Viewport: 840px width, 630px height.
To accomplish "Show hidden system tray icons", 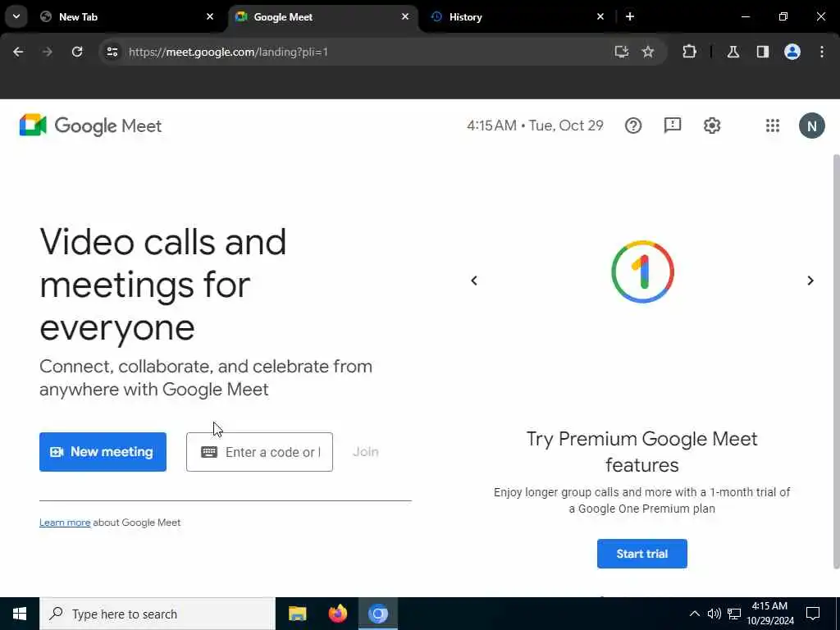I will click(694, 614).
